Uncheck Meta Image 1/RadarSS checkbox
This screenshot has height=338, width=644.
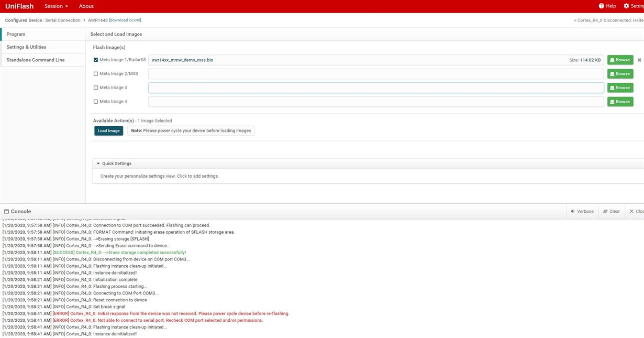coord(96,60)
